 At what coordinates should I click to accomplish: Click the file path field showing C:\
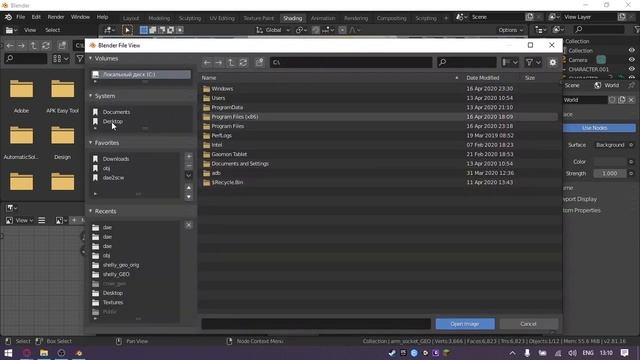click(351, 62)
